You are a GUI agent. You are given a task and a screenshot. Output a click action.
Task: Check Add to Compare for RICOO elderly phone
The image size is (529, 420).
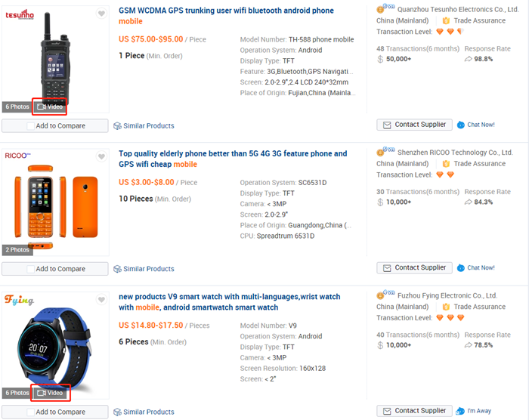[31, 269]
